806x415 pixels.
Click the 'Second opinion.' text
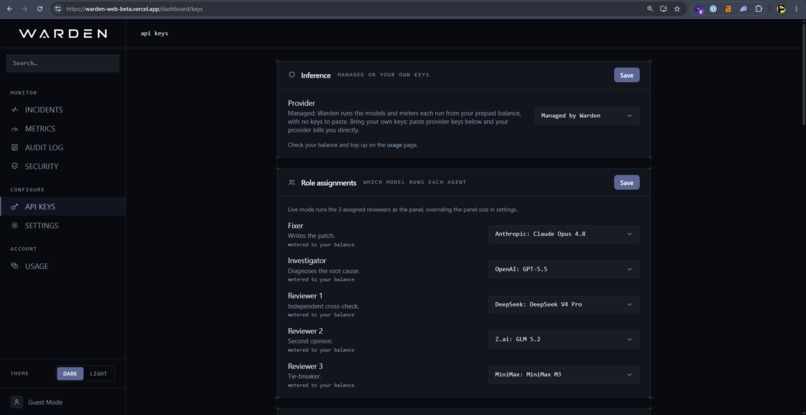tap(310, 341)
